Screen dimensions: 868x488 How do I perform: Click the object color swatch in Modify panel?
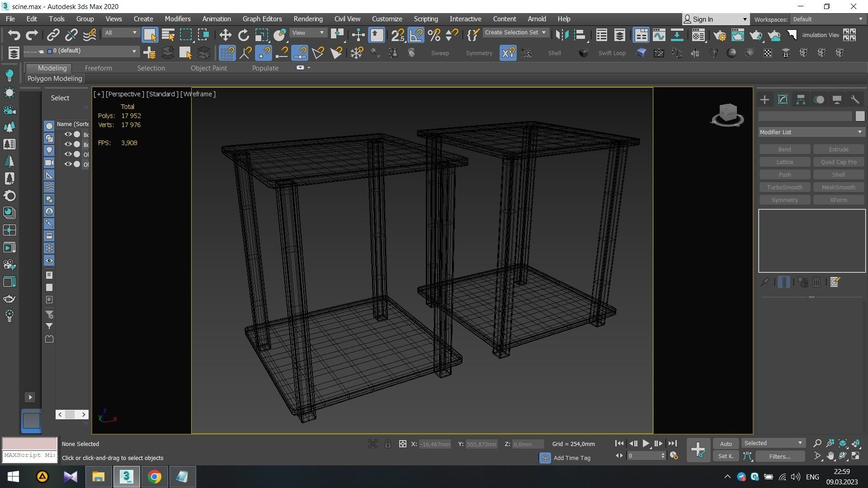[859, 116]
